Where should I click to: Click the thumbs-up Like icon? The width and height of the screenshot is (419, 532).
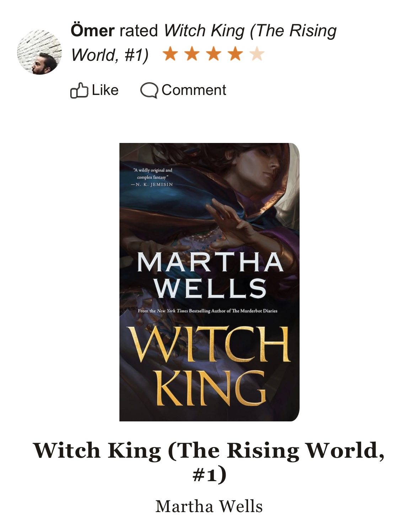(79, 90)
